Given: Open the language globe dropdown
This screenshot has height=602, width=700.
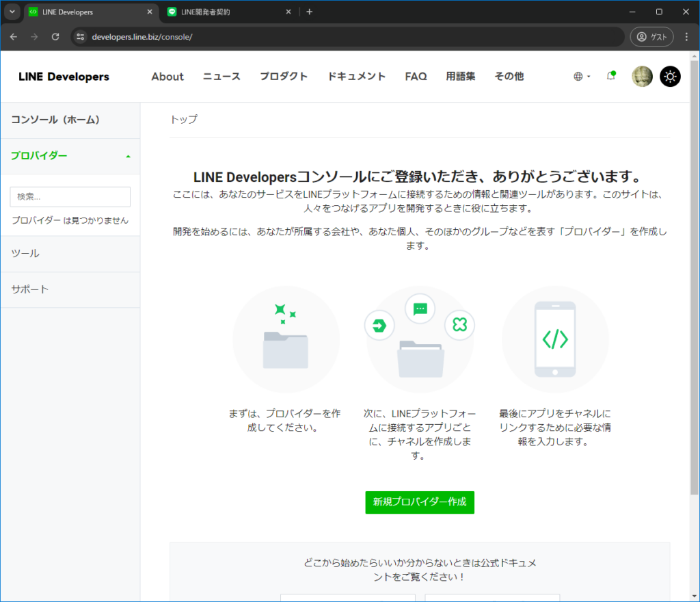Looking at the screenshot, I should pyautogui.click(x=582, y=77).
